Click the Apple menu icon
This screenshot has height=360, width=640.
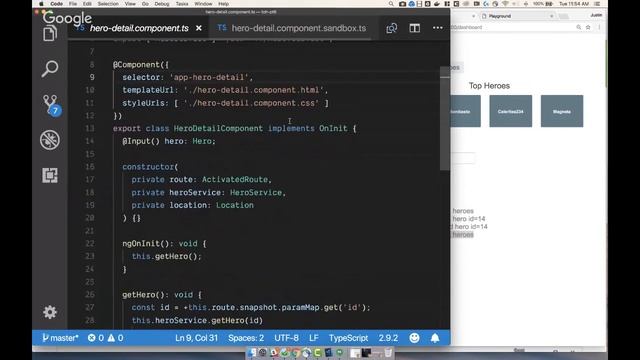pos(41,4)
